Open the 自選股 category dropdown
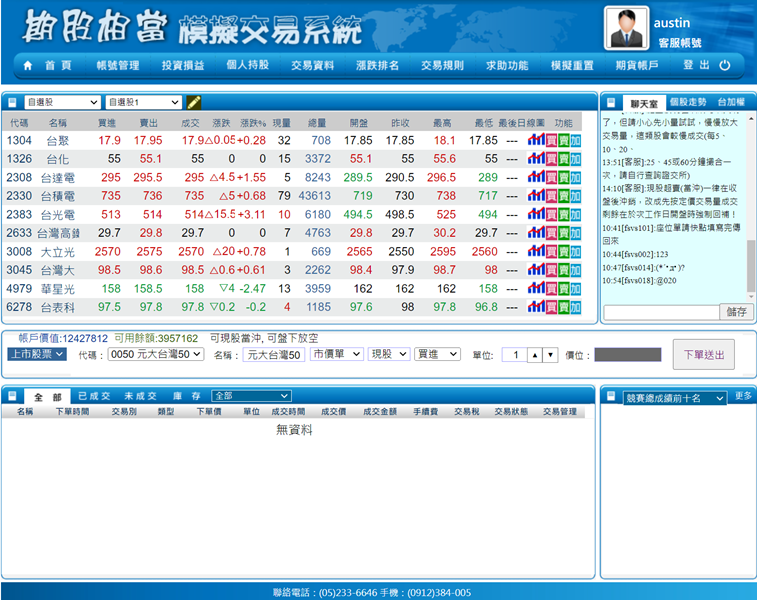Image resolution: width=757 pixels, height=600 pixels. 62,102
